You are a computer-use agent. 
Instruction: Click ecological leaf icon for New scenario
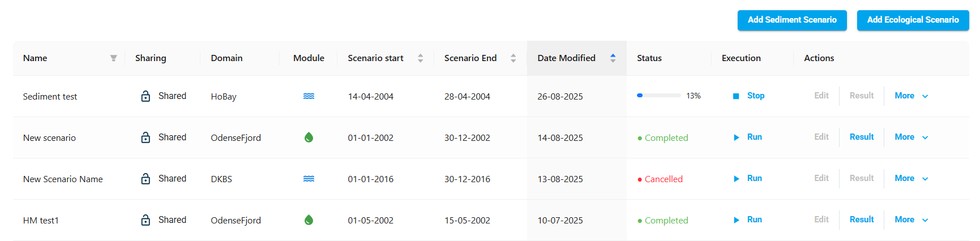point(309,137)
